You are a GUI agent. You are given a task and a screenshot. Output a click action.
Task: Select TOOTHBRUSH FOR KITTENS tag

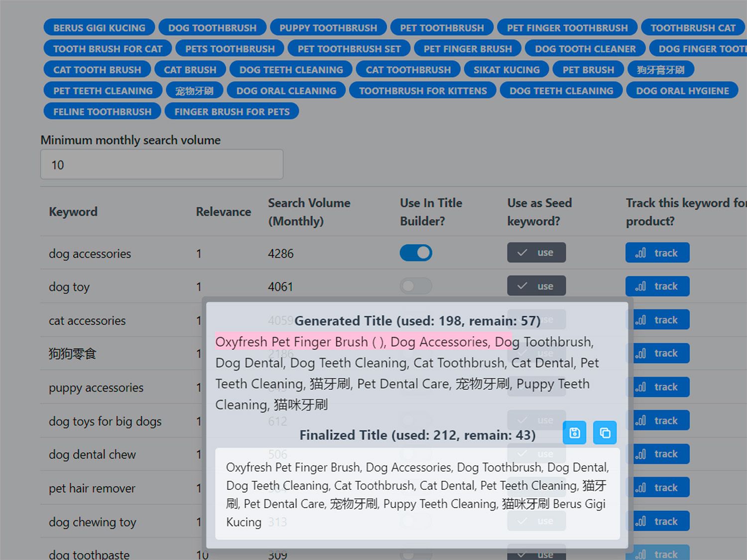click(423, 91)
